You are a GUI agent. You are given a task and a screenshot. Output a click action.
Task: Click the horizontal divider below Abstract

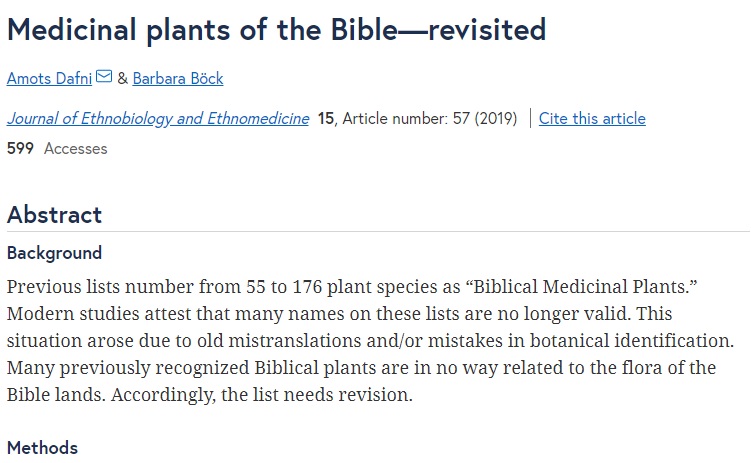[x=378, y=232]
